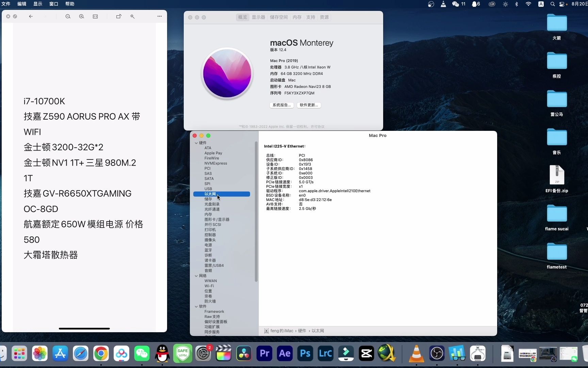Collapse the 硬件 section in System Report
Screen dimensions: 588x368
tap(196, 143)
